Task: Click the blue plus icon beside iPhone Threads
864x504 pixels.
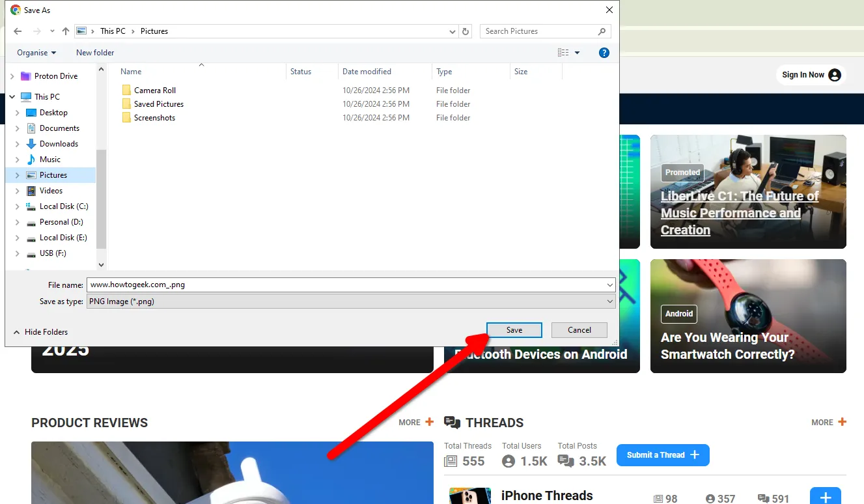Action: tap(825, 498)
